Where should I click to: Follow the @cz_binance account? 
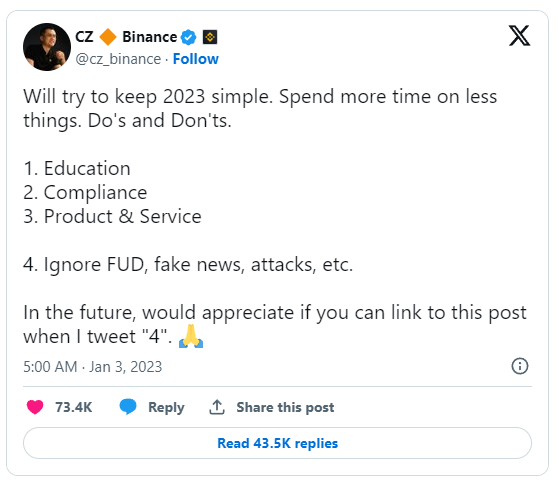tap(196, 59)
